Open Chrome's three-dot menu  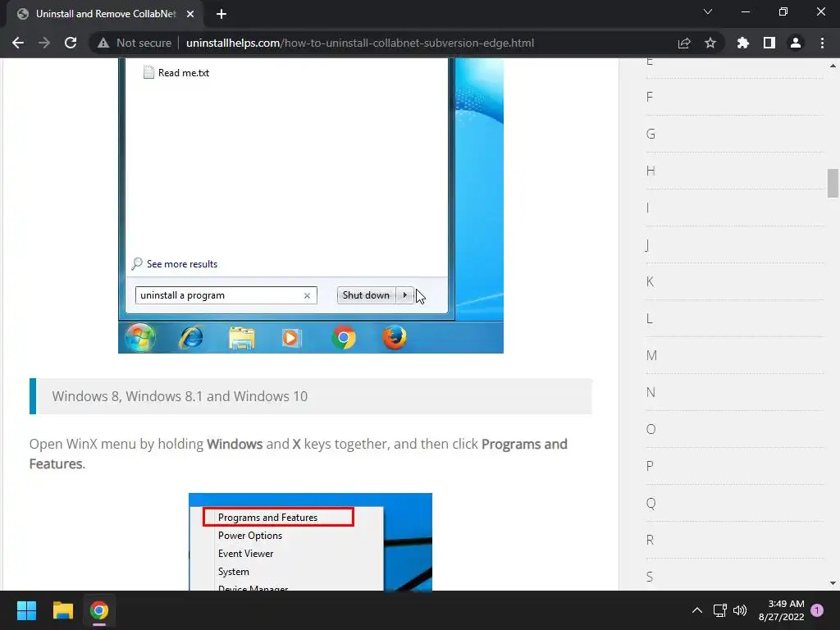822,43
